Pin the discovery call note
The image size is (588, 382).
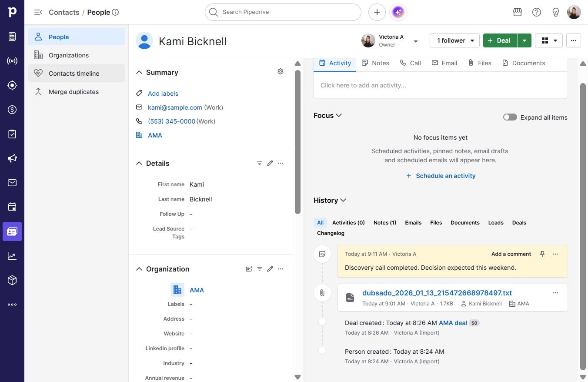[x=542, y=254]
